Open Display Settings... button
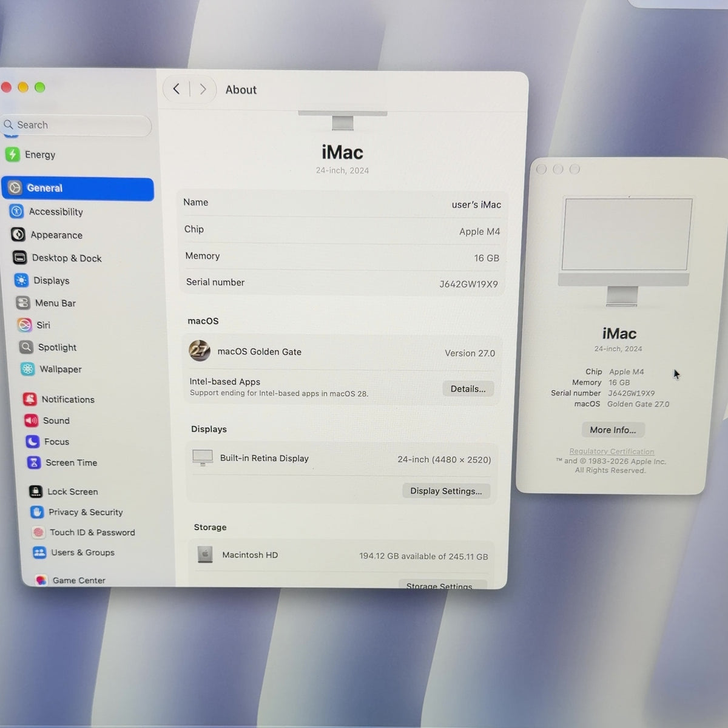The image size is (728, 728). pyautogui.click(x=446, y=491)
